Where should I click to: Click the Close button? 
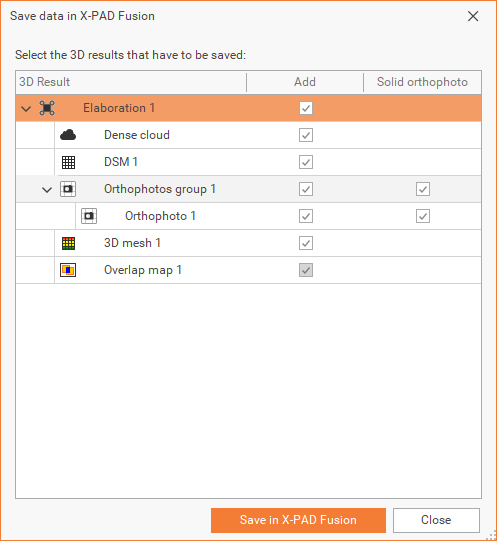(x=436, y=520)
